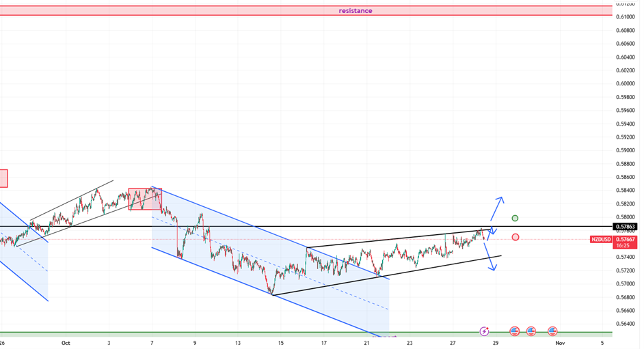Click the Oct label on time axis
This screenshot has width=644, height=349.
click(x=66, y=343)
